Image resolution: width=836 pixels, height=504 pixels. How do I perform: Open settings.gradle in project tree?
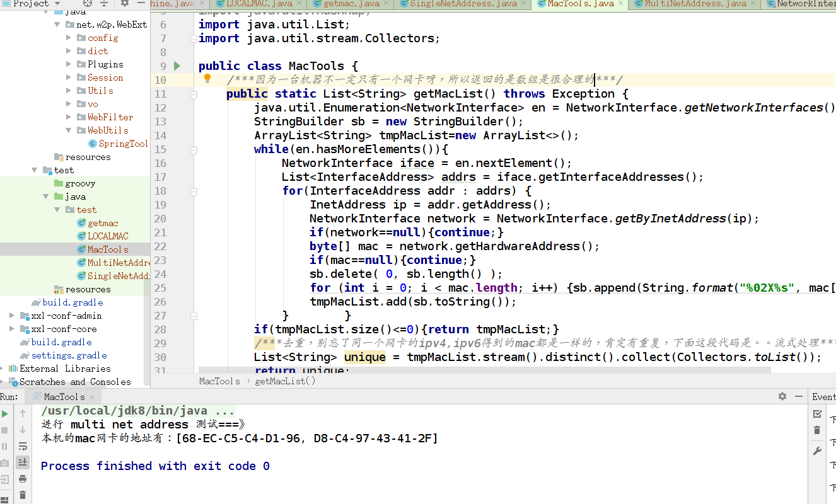(x=69, y=355)
